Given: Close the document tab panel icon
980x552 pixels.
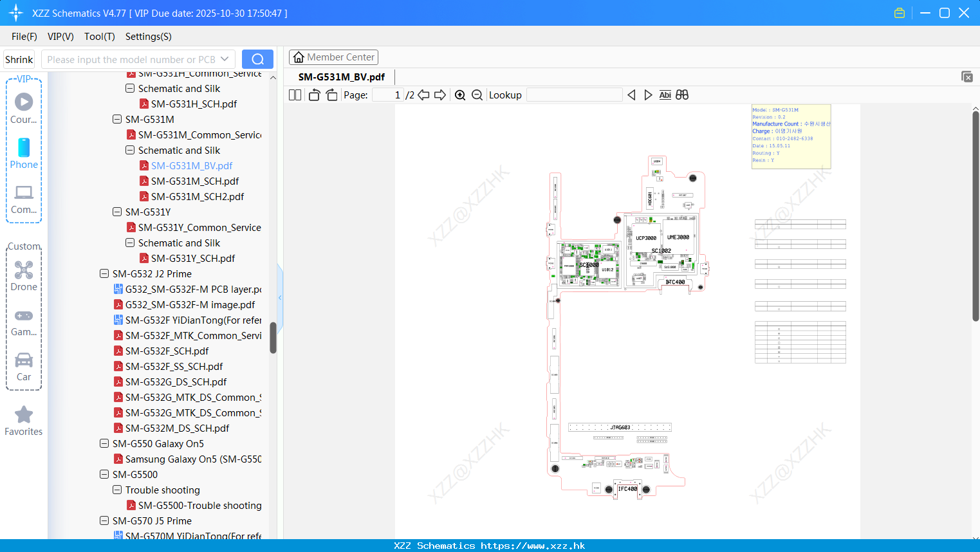Looking at the screenshot, I should point(967,77).
